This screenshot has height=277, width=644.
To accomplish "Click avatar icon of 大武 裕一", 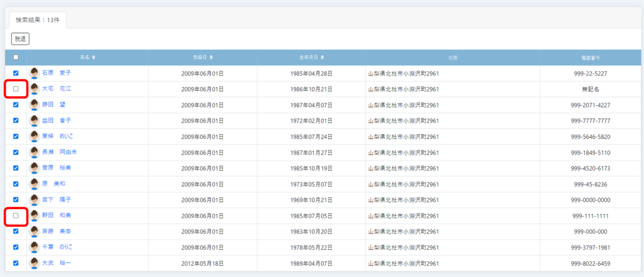I will (34, 263).
